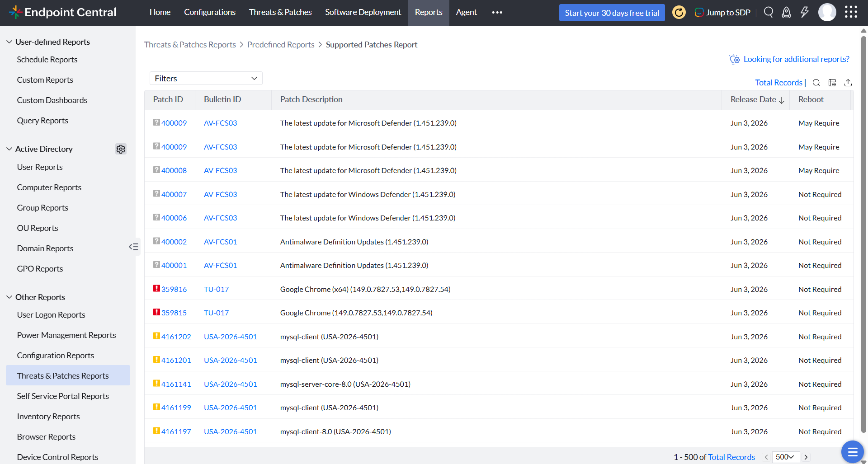Open the Filters dropdown
The height and width of the screenshot is (464, 868).
(206, 78)
